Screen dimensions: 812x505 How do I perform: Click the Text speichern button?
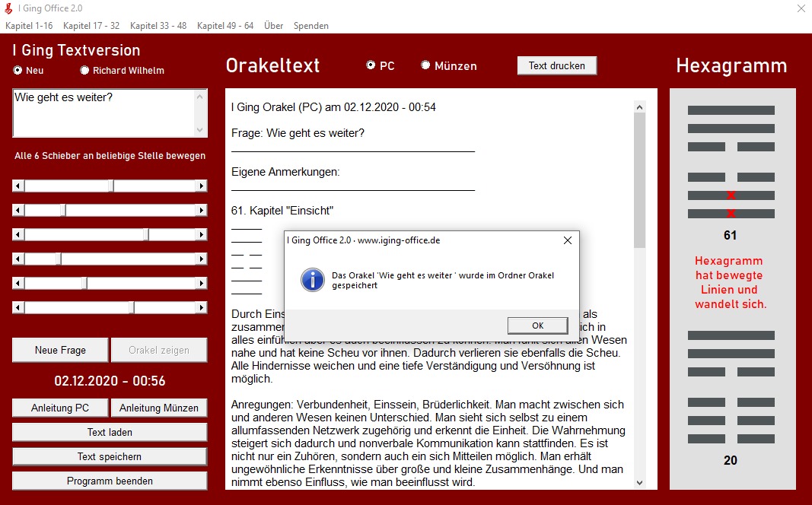110,456
